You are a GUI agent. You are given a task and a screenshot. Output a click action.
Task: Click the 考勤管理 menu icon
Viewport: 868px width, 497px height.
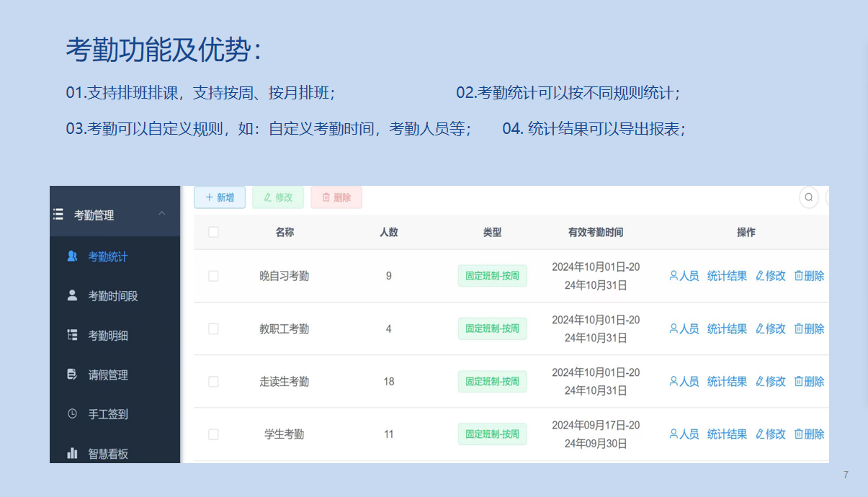coord(58,214)
